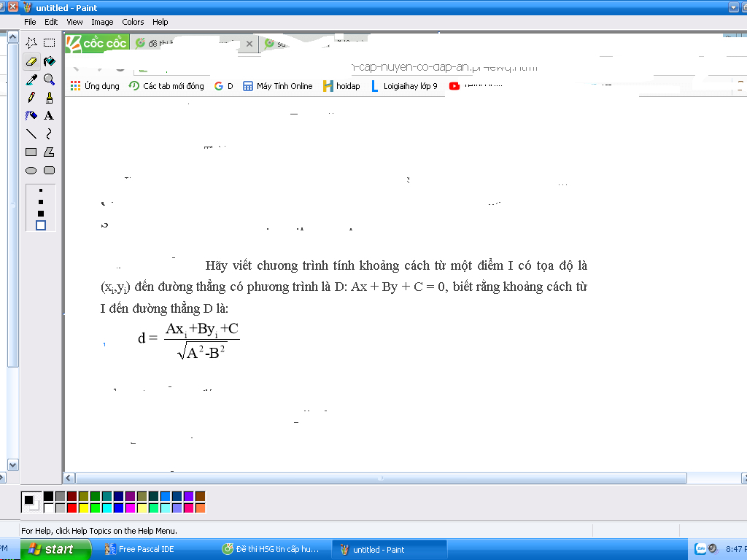This screenshot has width=747, height=560.
Task: Pick the Polygon shape tool
Action: coord(49,152)
